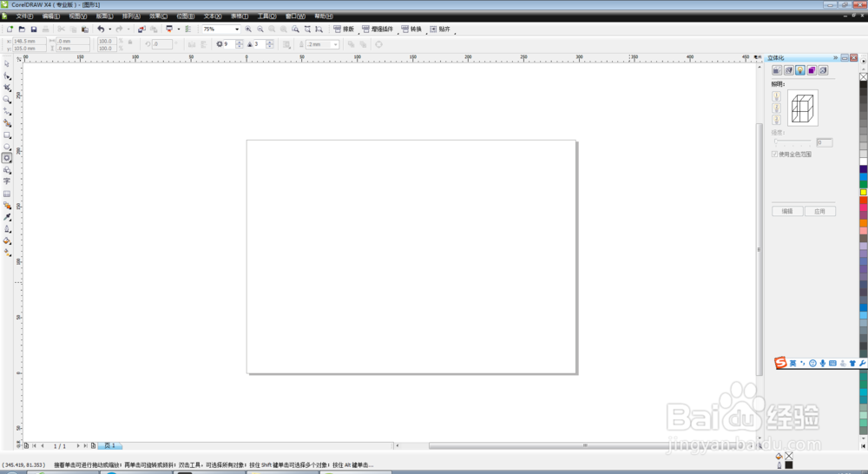This screenshot has height=474, width=868.
Task: Open the 文本(X) menu
Action: click(x=213, y=16)
